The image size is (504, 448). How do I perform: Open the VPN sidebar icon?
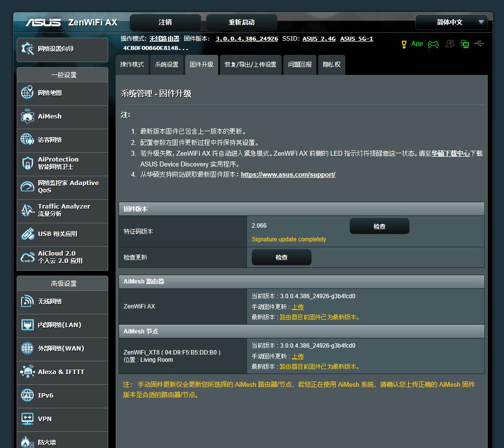[27, 419]
